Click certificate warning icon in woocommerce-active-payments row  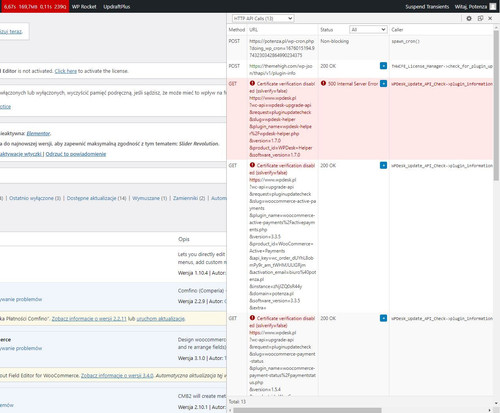pyautogui.click(x=252, y=165)
